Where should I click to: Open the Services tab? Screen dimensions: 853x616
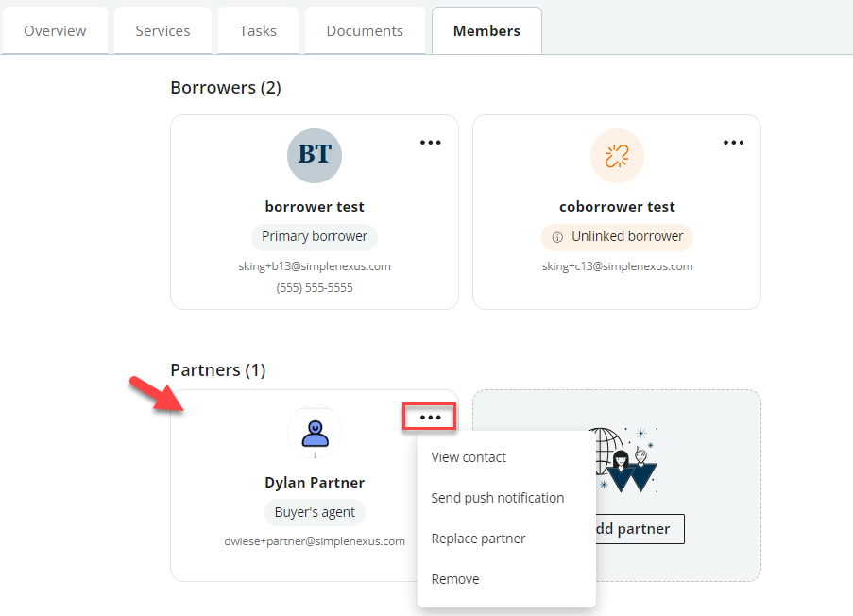pos(162,31)
